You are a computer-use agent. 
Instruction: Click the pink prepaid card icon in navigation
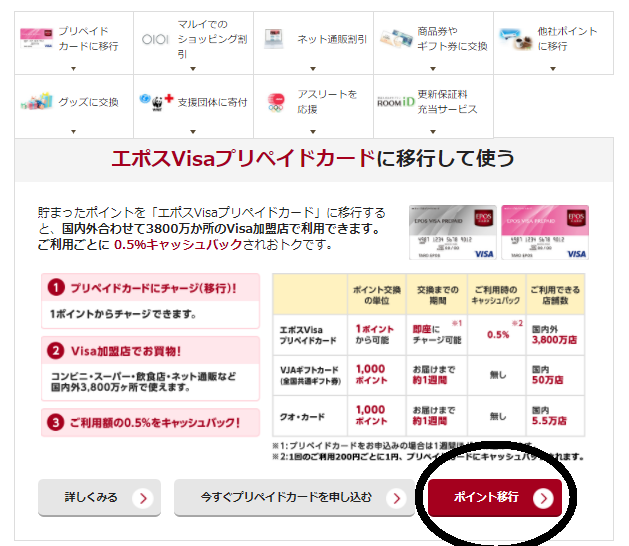tap(37, 39)
